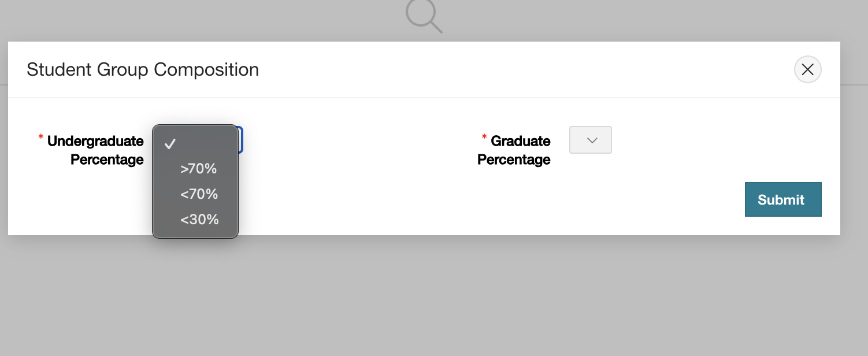Click the red asterisk beside Undergraduate Percentage
This screenshot has width=868, height=356.
coord(40,138)
